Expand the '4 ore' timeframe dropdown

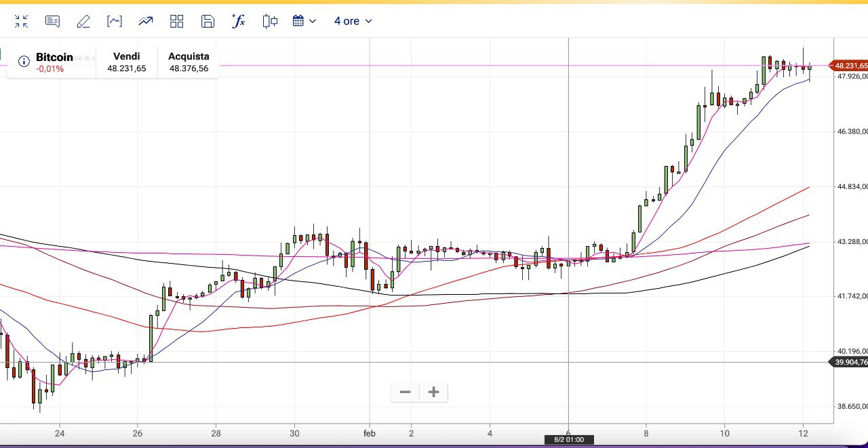point(353,22)
